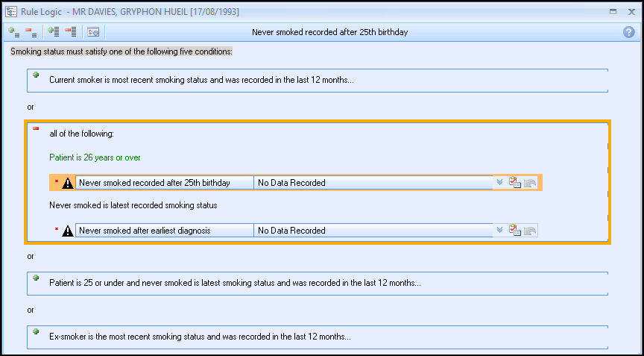
Task: Expand the Current smoker condition
Action: point(35,75)
